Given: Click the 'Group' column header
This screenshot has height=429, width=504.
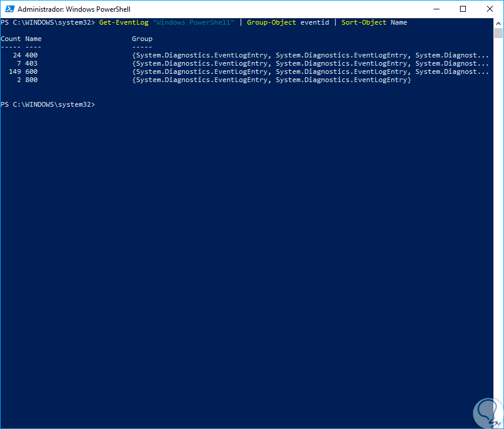Looking at the screenshot, I should coord(142,39).
